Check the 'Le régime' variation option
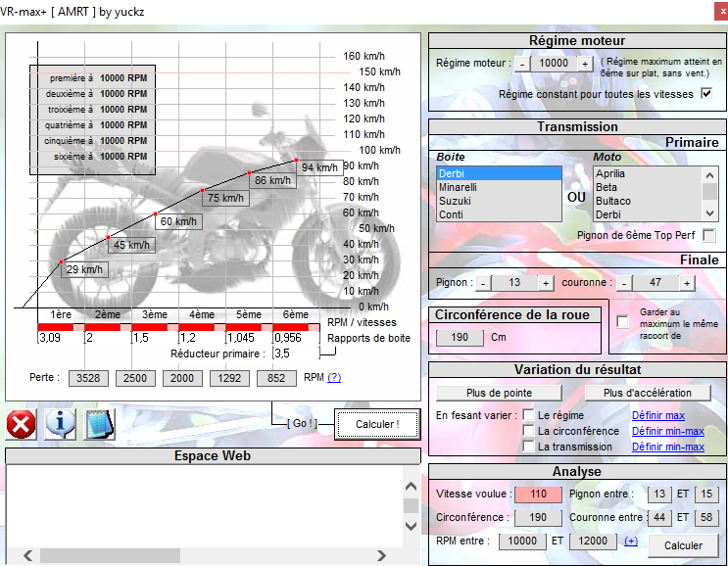The width and height of the screenshot is (728, 566). (x=528, y=415)
